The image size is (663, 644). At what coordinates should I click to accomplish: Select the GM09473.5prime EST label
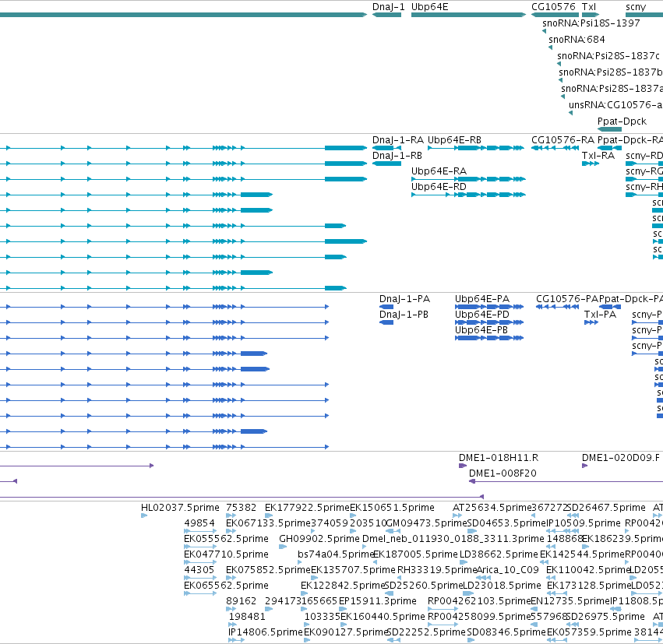[426, 523]
